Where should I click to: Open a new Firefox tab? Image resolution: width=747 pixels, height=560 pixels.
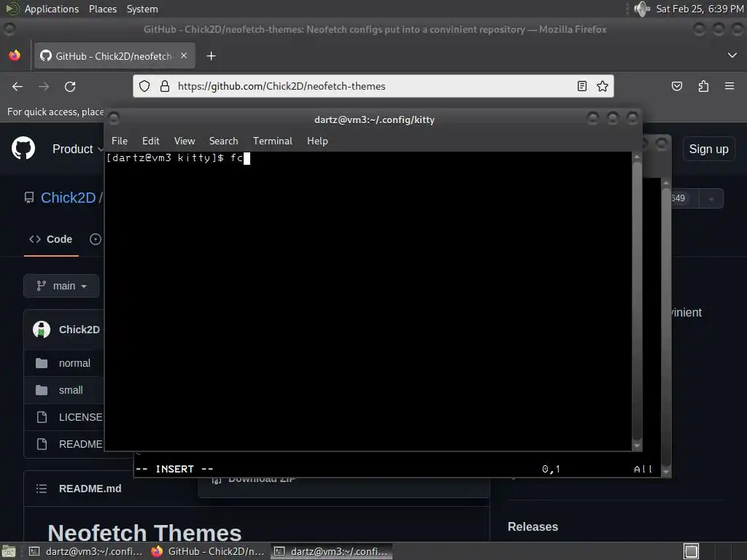pyautogui.click(x=211, y=56)
